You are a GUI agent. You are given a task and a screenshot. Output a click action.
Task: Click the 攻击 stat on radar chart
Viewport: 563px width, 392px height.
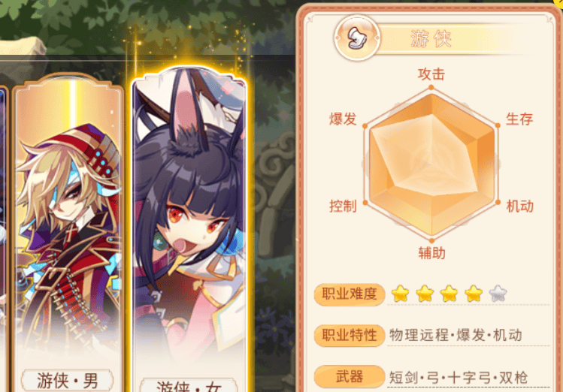[431, 74]
